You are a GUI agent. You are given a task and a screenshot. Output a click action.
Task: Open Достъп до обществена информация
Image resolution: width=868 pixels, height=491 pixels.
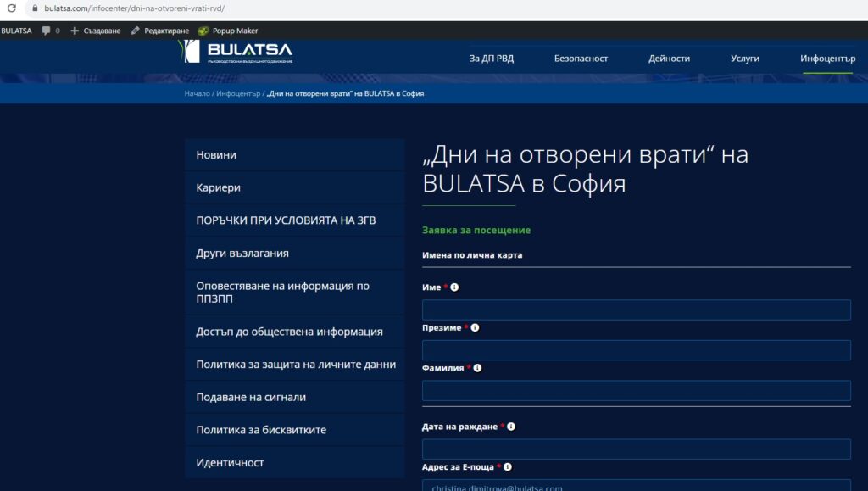click(x=294, y=332)
